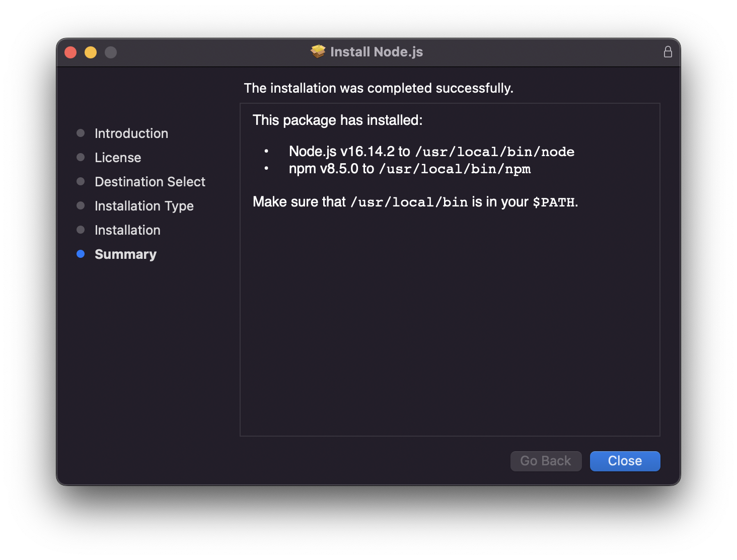Click the grayed-out Go Back button
Screen dimensions: 737x560
(x=546, y=461)
